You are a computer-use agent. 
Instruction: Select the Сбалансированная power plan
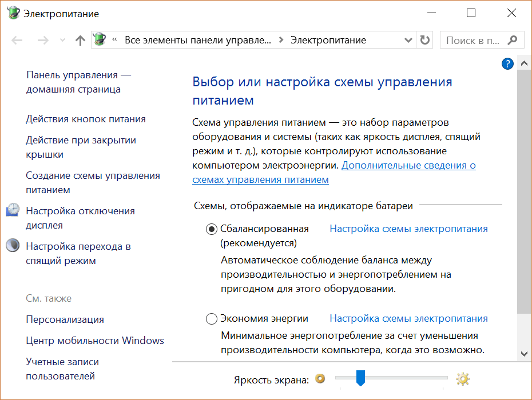212,229
